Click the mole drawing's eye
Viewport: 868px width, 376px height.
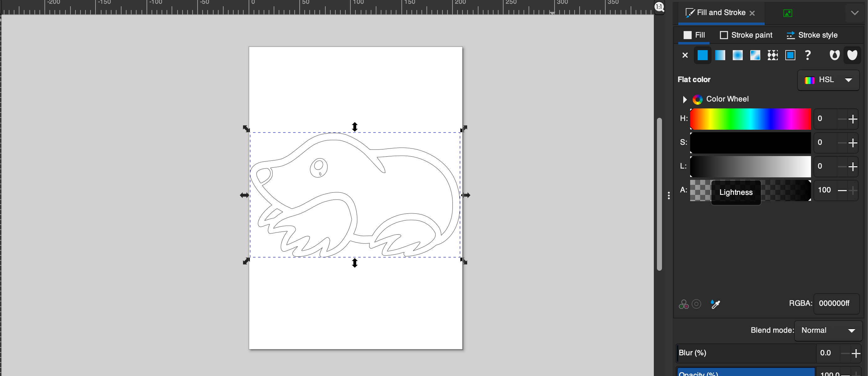(x=318, y=168)
